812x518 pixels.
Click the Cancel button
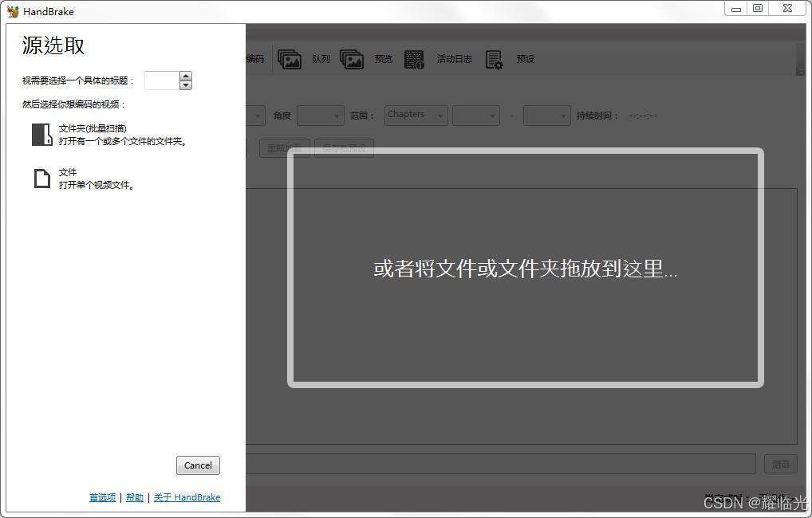tap(198, 465)
